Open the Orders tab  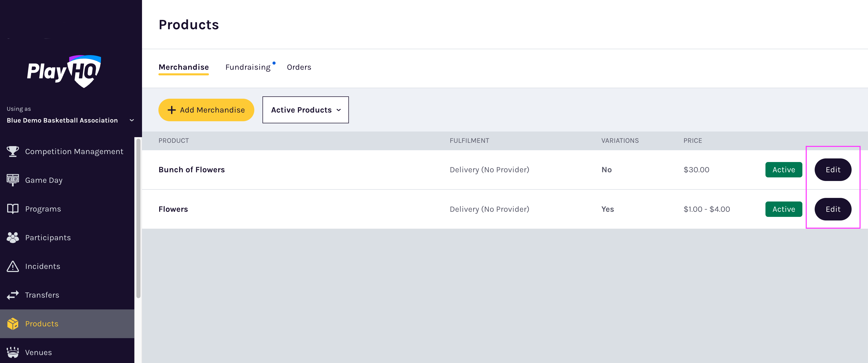click(x=299, y=67)
